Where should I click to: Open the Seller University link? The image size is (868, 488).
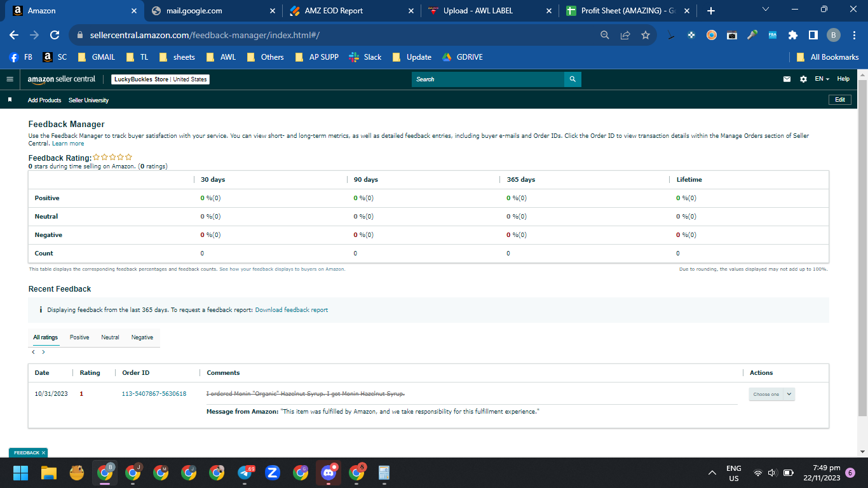click(89, 100)
